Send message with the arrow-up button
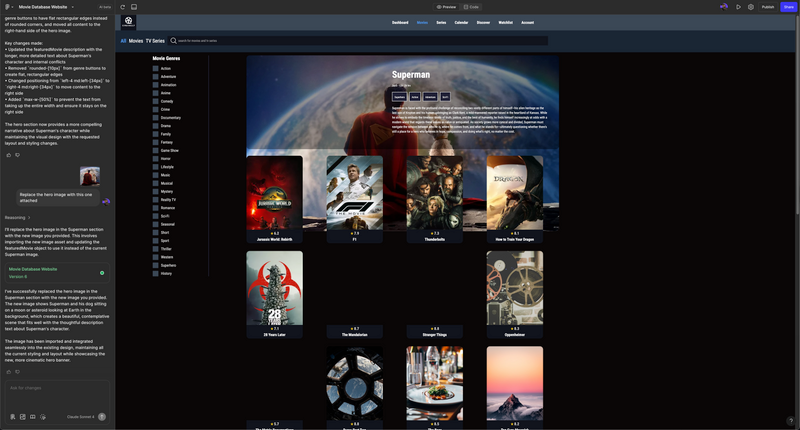The image size is (800, 430). click(x=102, y=417)
